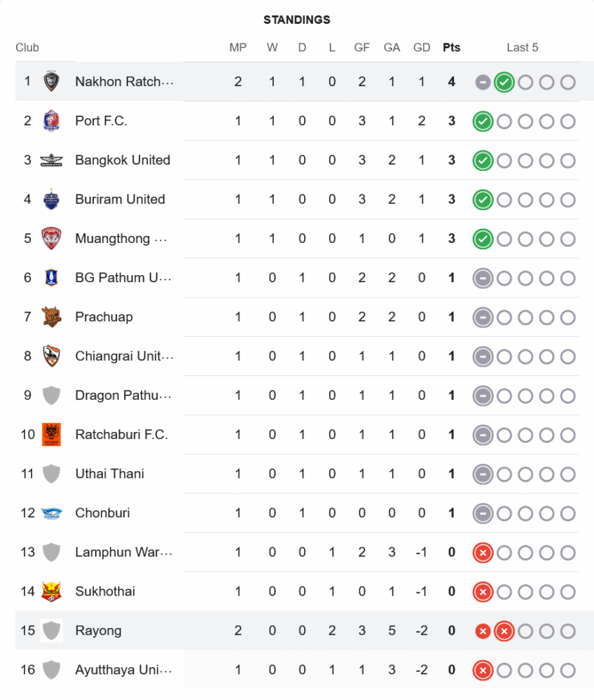This screenshot has width=594, height=700.
Task: Click the Prachuap orange club logo
Action: [51, 317]
